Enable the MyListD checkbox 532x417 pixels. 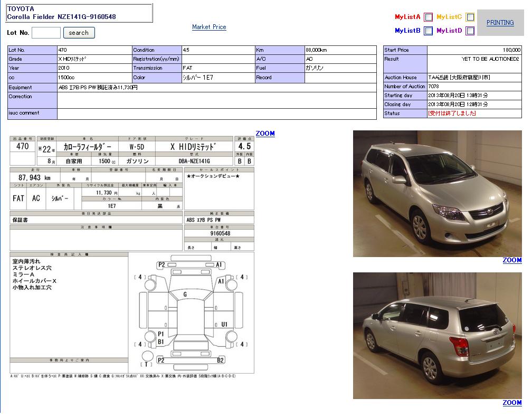pyautogui.click(x=470, y=31)
